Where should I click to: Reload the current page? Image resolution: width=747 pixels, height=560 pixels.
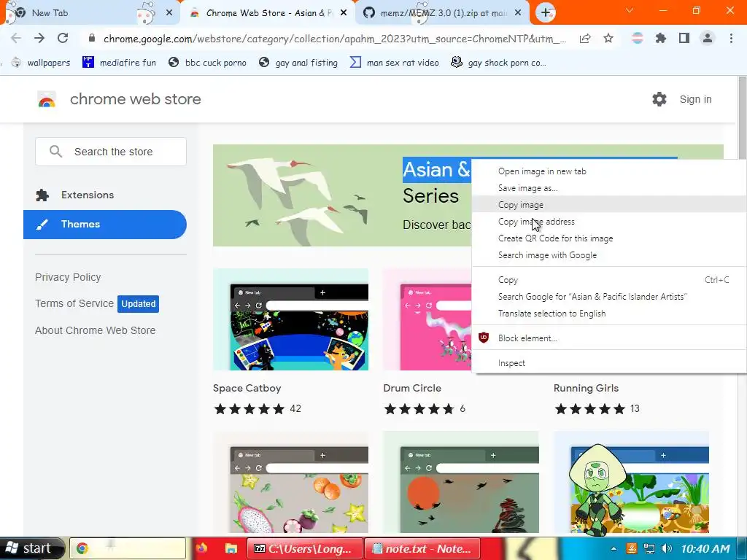tap(63, 39)
